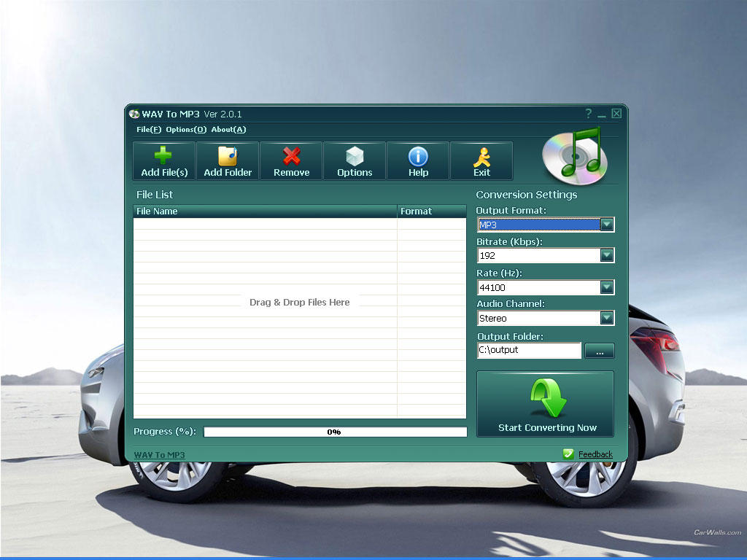The image size is (747, 560).
Task: Click the Exit running-man icon
Action: point(481,157)
